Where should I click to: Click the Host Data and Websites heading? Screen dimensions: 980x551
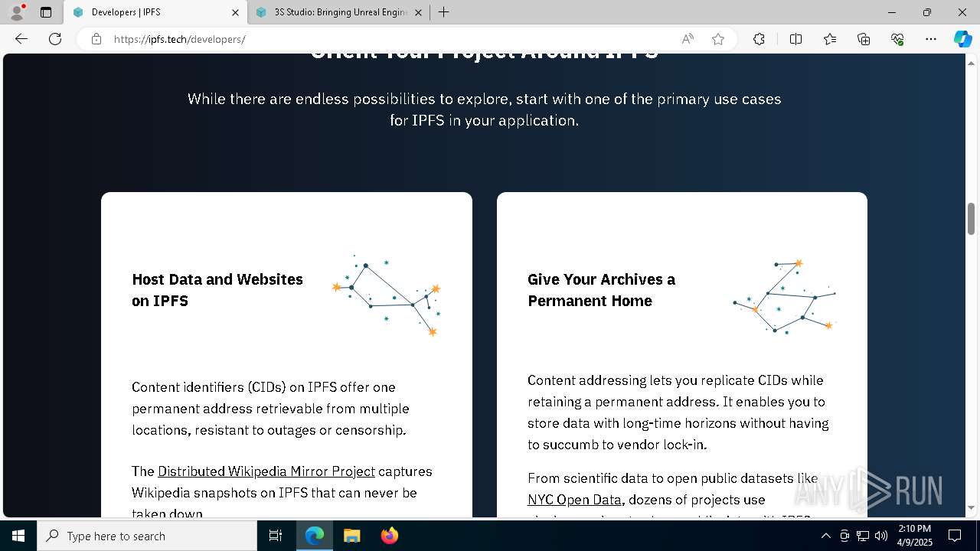(x=217, y=290)
